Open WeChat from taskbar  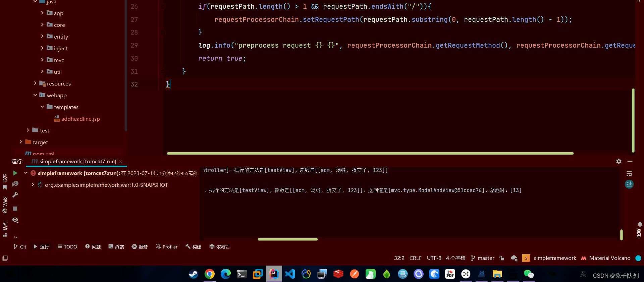click(529, 274)
